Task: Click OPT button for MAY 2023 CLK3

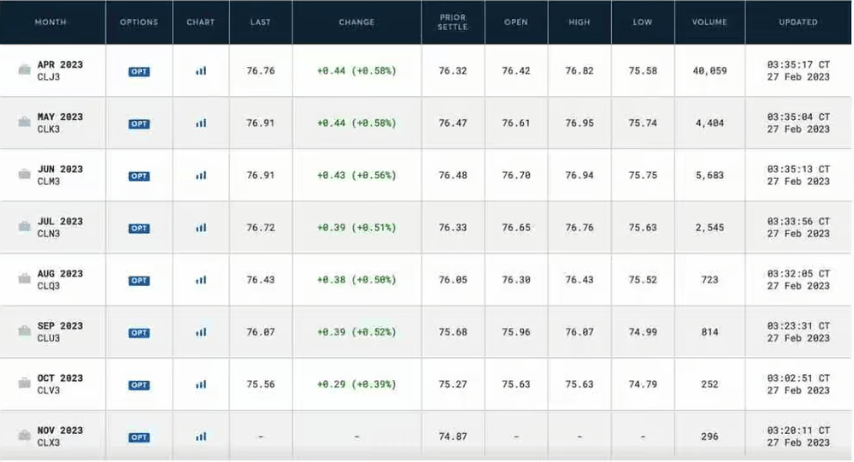Action: 139,124
